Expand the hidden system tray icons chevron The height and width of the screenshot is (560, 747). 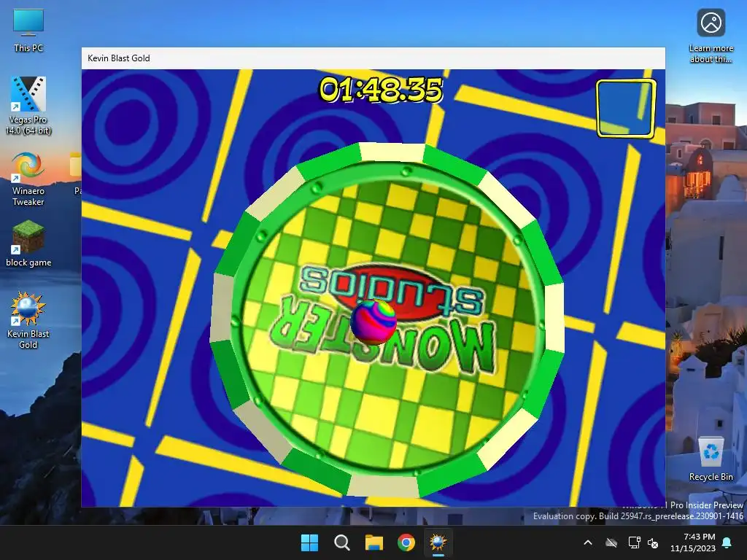point(588,542)
